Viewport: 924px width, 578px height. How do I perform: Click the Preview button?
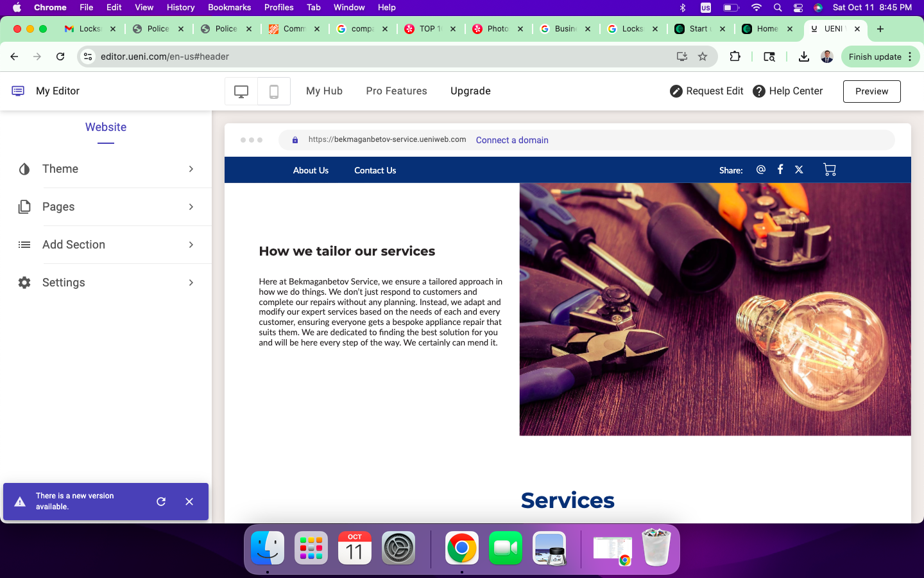871,91
